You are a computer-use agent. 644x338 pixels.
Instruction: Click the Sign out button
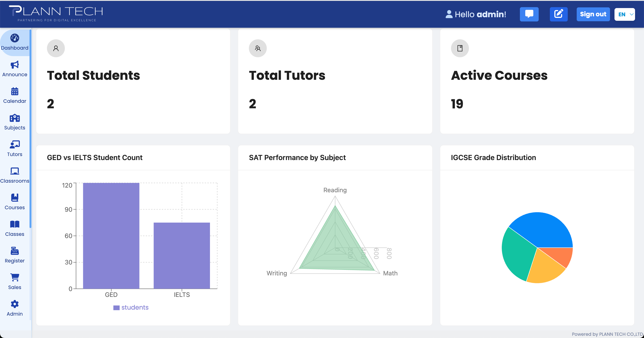point(593,14)
